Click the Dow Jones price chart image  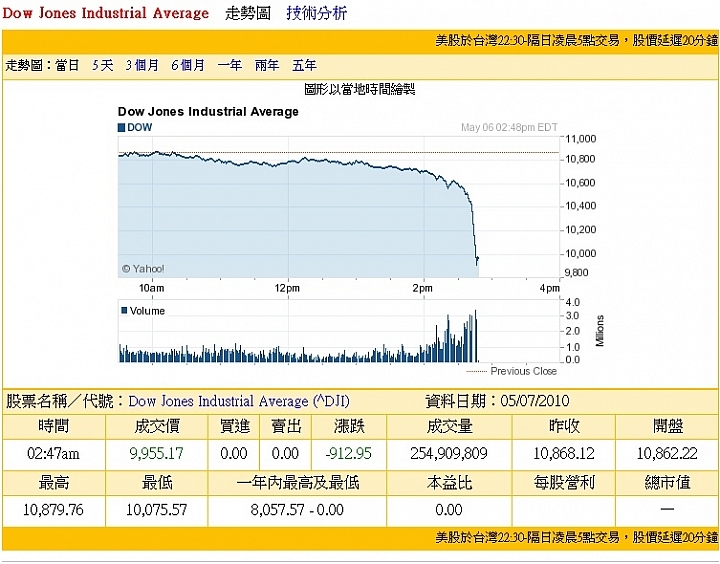338,207
